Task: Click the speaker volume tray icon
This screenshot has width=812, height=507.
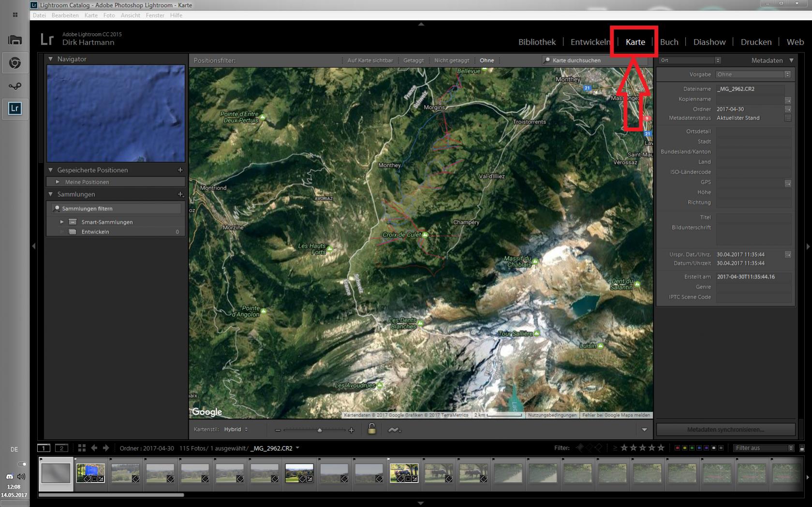Action: (21, 477)
